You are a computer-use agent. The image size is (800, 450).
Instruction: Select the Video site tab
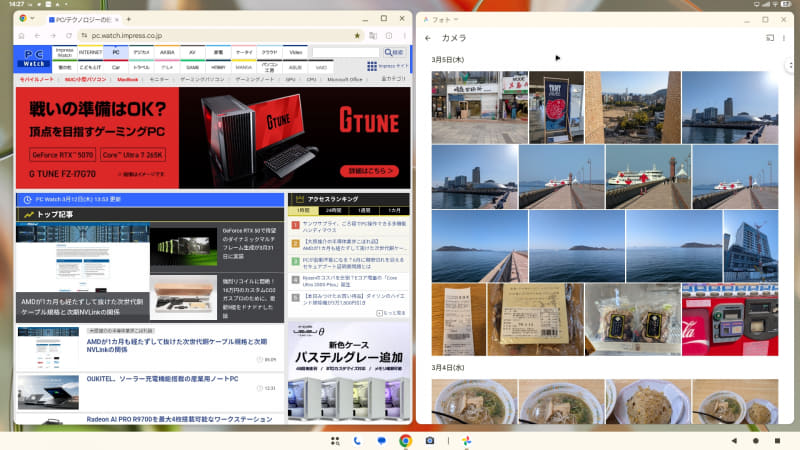pyautogui.click(x=295, y=53)
